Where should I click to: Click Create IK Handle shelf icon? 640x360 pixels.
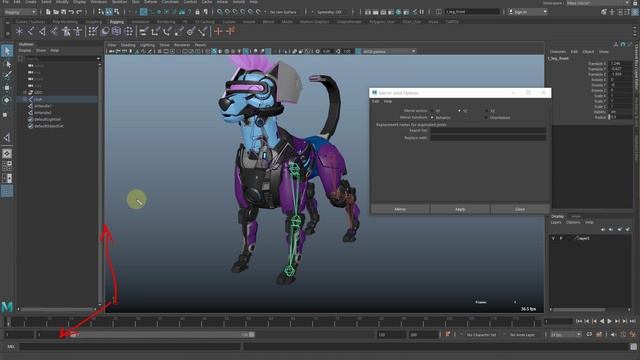[x=42, y=31]
